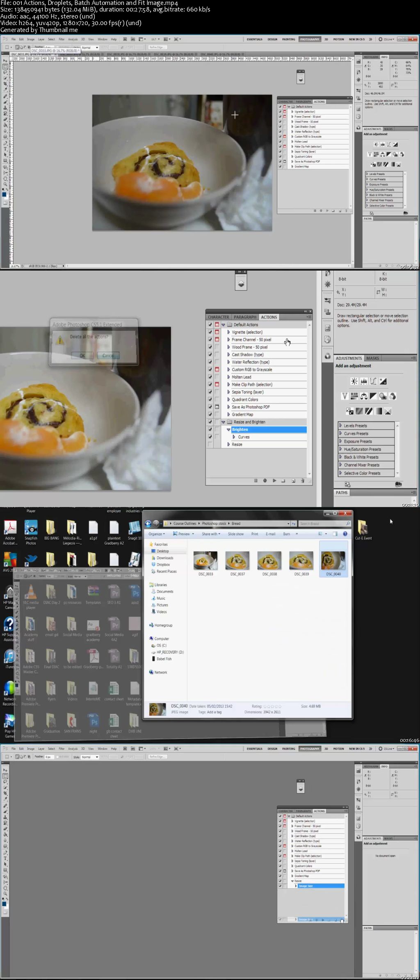Switch to MASKS tab in zoomed-in panel
The width and height of the screenshot is (420, 980).
372,358
